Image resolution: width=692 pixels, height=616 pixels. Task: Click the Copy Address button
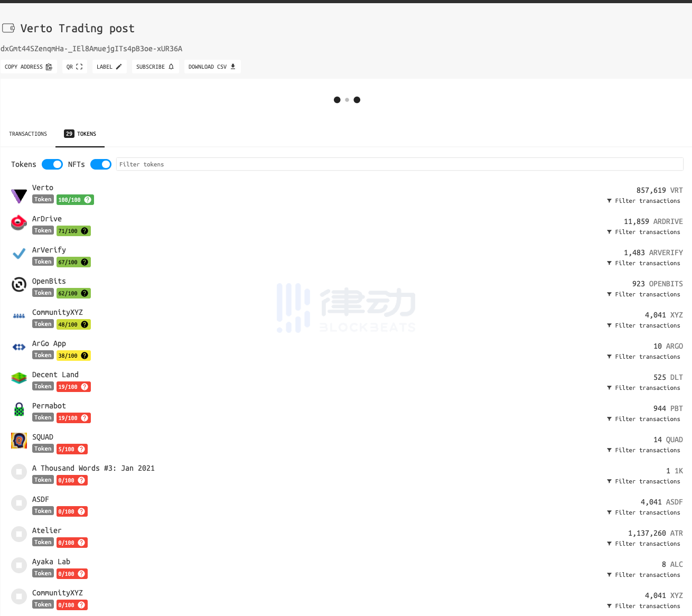[29, 67]
